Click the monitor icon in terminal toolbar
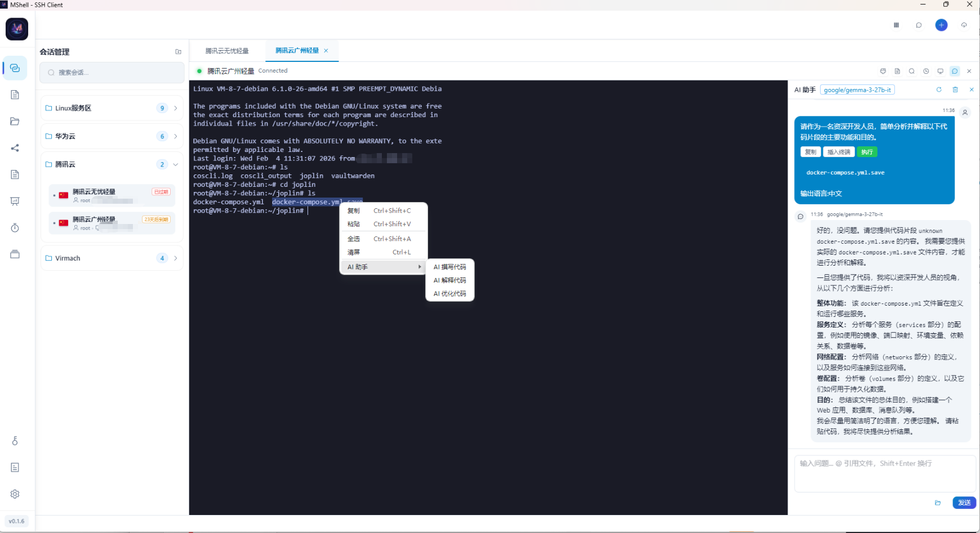This screenshot has height=533, width=980. pyautogui.click(x=940, y=71)
